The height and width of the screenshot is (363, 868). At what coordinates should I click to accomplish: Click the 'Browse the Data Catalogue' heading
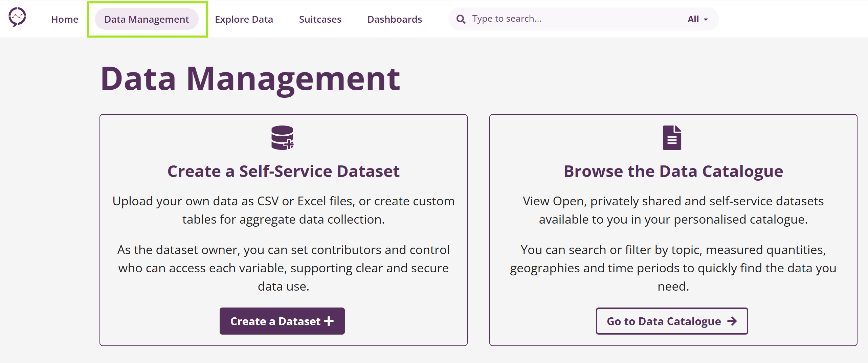pos(673,171)
